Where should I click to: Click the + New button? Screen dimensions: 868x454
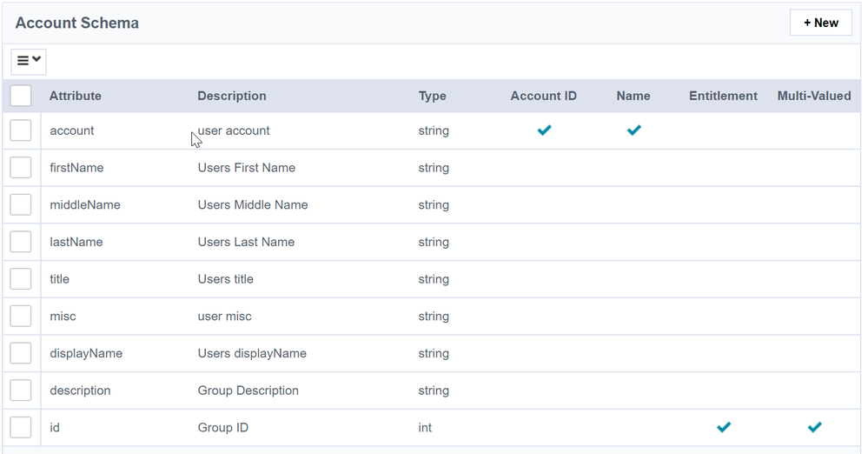pos(820,23)
